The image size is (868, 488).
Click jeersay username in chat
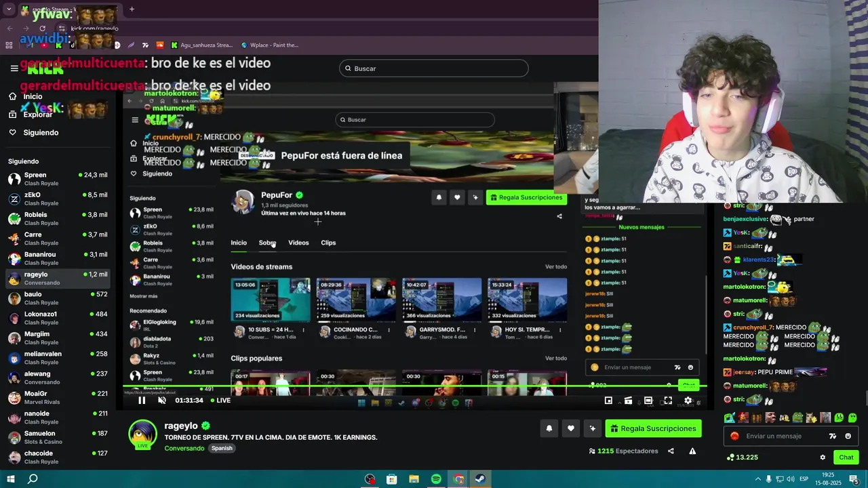(x=743, y=372)
